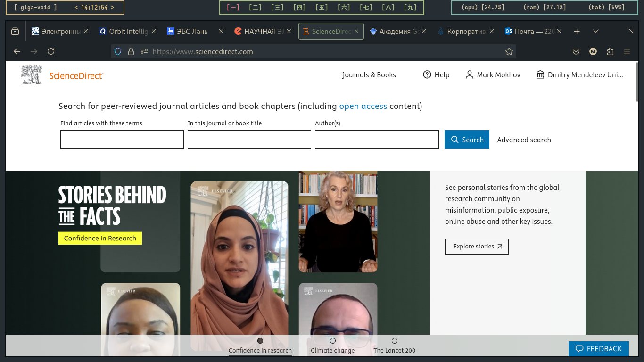Viewport: 644px width, 362px height.
Task: Click the Explore stories button
Action: [x=477, y=246]
